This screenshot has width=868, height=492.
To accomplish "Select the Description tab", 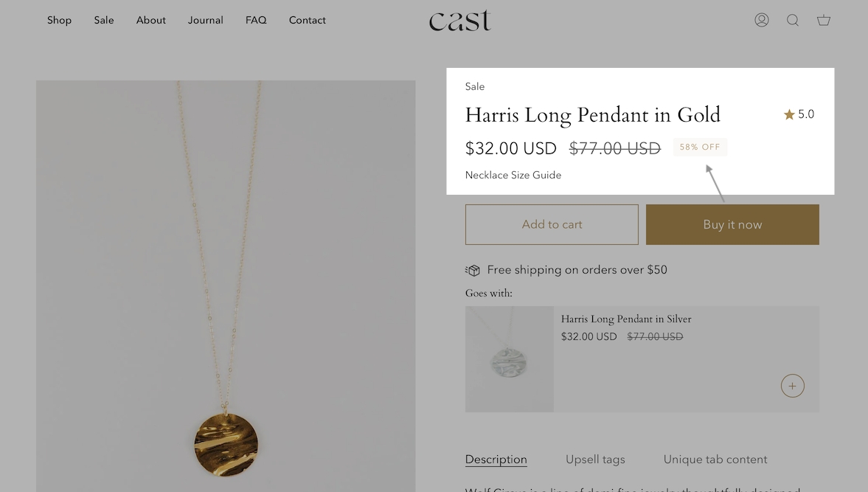I will point(496,459).
